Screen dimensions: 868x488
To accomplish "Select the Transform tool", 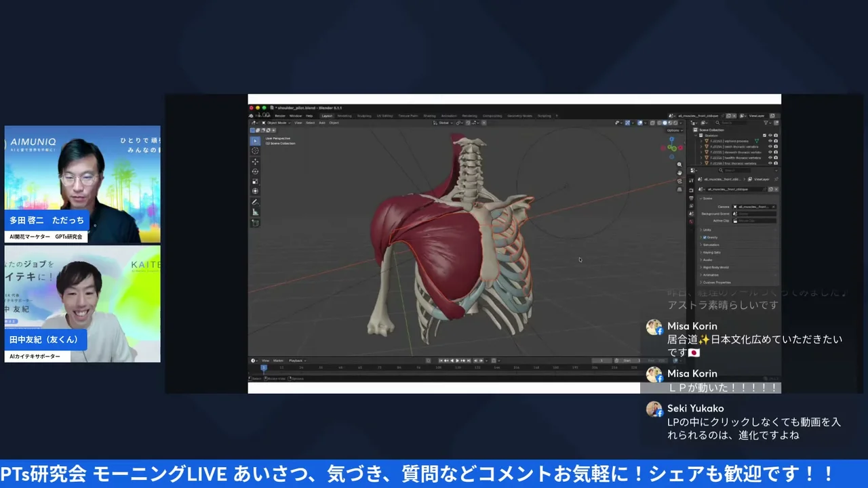I will point(255,191).
